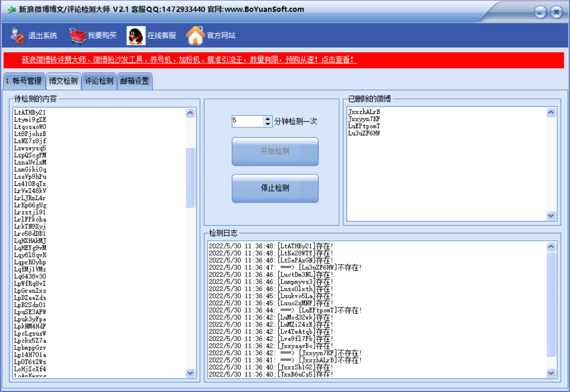The width and height of the screenshot is (570, 392).
Task: Select the 博文检测 tab
Action: [63, 81]
